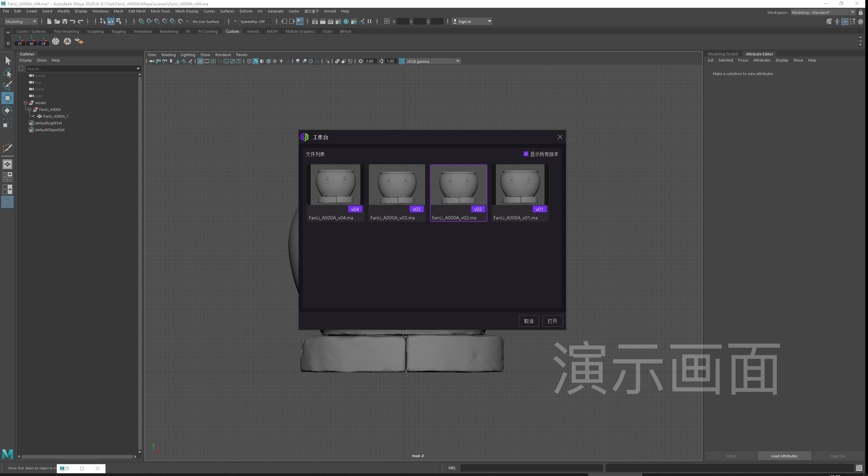The image size is (868, 476).
Task: Switch to the Poly Modeling shelf tab
Action: (x=66, y=31)
